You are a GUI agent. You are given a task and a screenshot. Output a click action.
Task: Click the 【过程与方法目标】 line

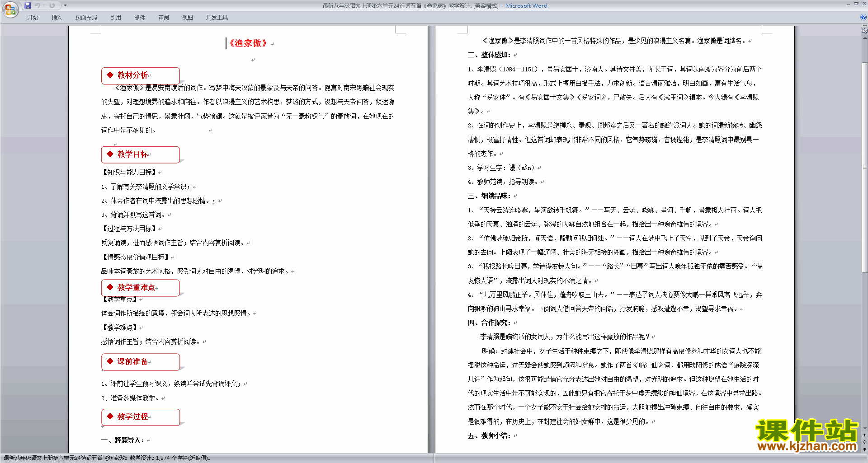[129, 229]
